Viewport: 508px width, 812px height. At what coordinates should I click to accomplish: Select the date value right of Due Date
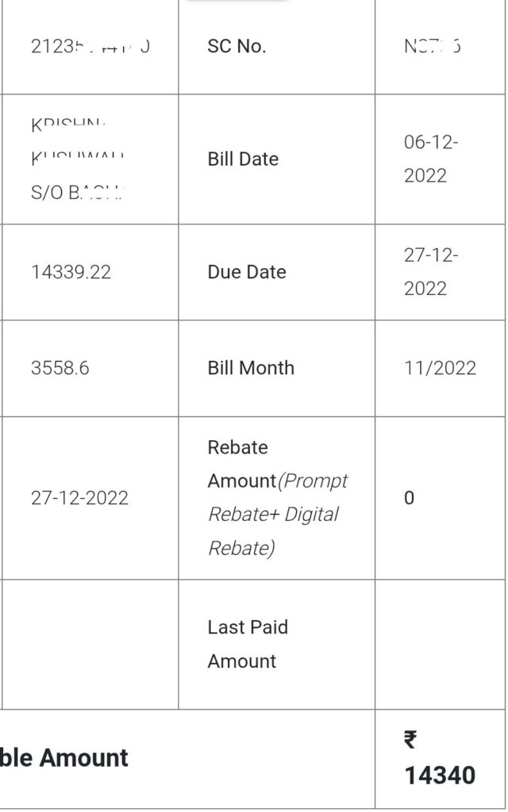click(x=431, y=272)
